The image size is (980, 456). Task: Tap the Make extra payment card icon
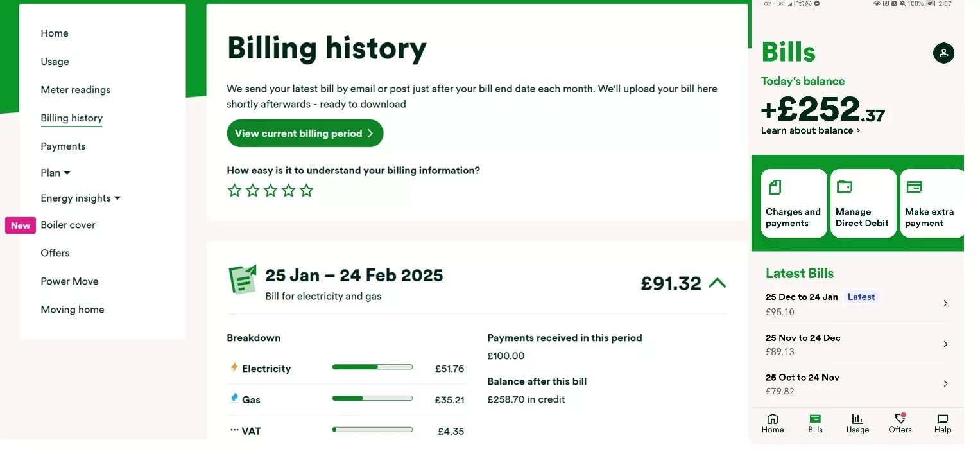pos(914,187)
